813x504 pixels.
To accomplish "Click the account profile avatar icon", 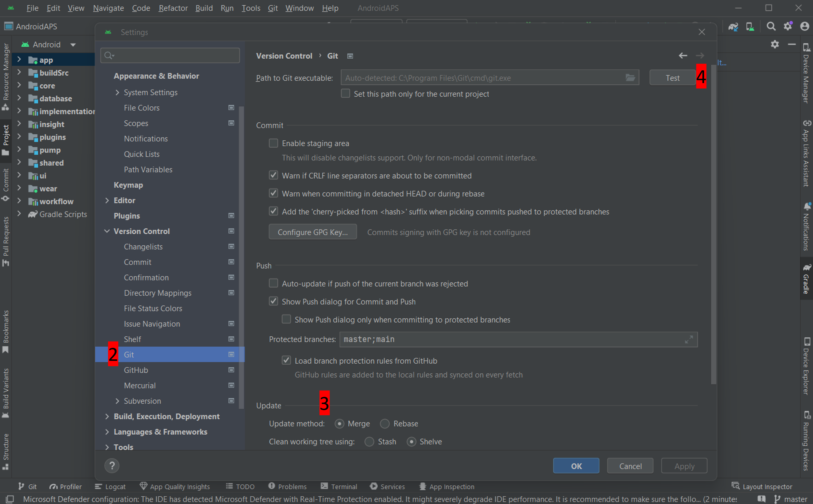I will tap(804, 26).
